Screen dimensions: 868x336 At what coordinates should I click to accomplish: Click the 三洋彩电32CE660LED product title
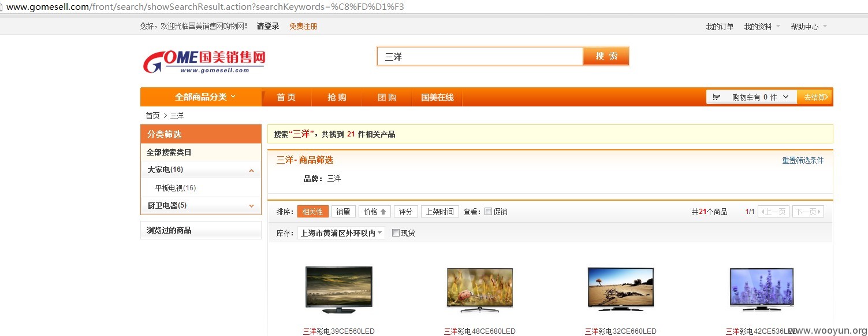[621, 331]
